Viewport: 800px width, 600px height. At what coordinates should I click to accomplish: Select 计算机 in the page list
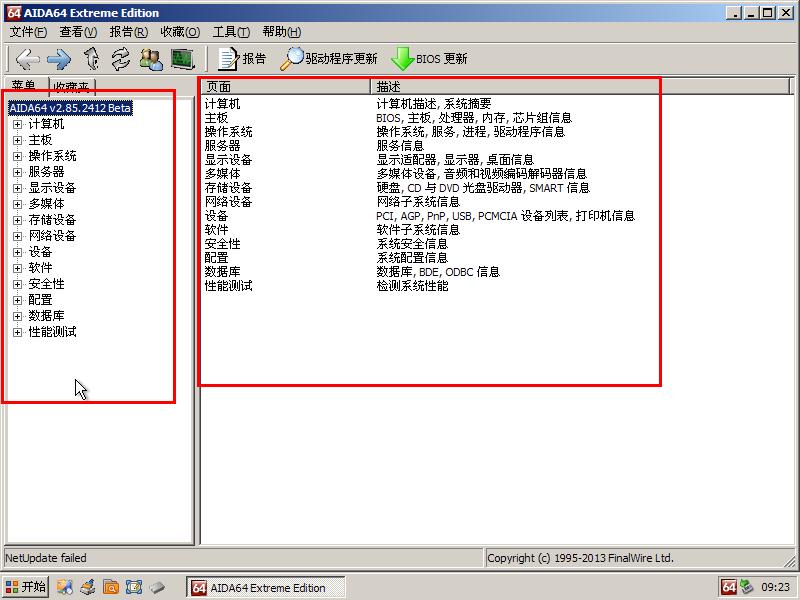[222, 104]
